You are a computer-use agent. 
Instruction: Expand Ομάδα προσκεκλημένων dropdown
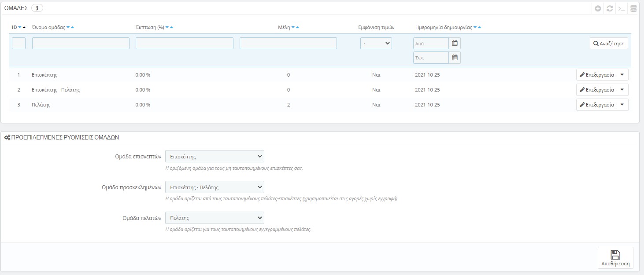click(x=214, y=187)
